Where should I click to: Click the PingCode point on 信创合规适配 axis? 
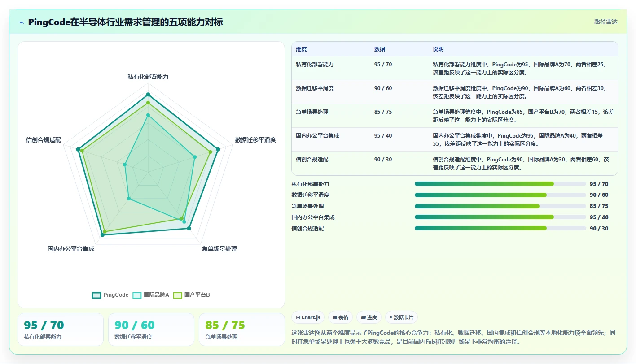click(x=78, y=149)
